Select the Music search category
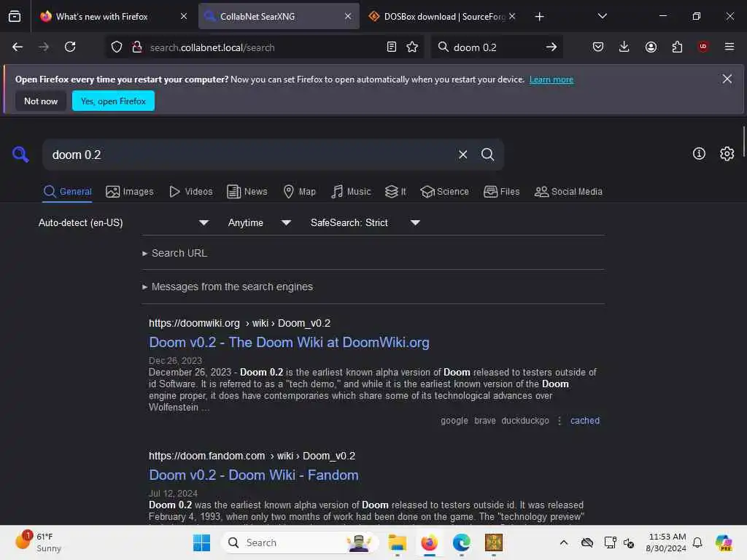Viewport: 747px width, 560px height. coord(351,192)
